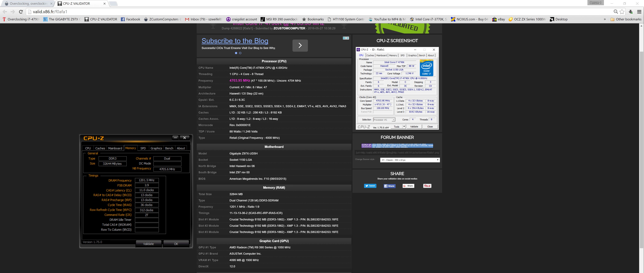Open the Overclocking i7-4790 bookmark
This screenshot has width=644, height=273.
21,19
